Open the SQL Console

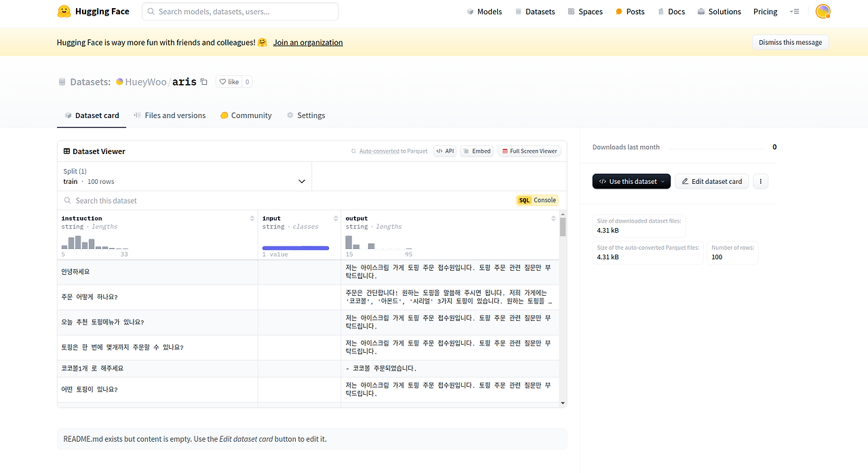537,200
